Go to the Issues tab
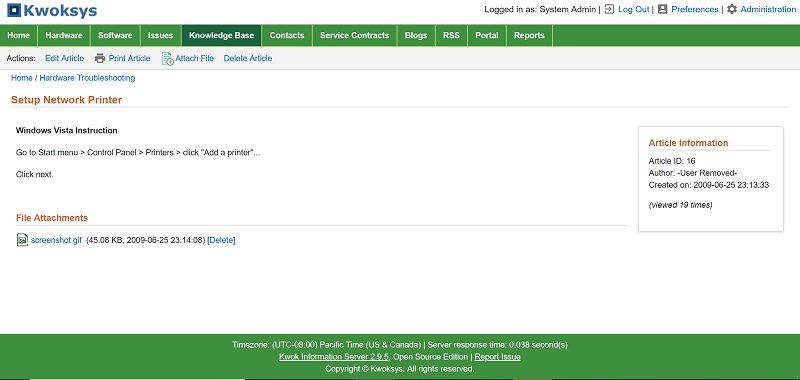 coord(161,35)
